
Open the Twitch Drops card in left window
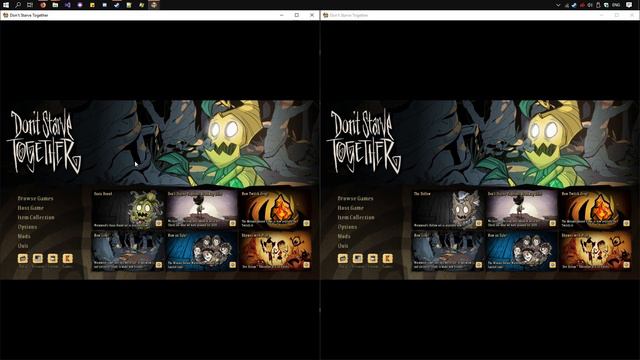[x=276, y=209]
